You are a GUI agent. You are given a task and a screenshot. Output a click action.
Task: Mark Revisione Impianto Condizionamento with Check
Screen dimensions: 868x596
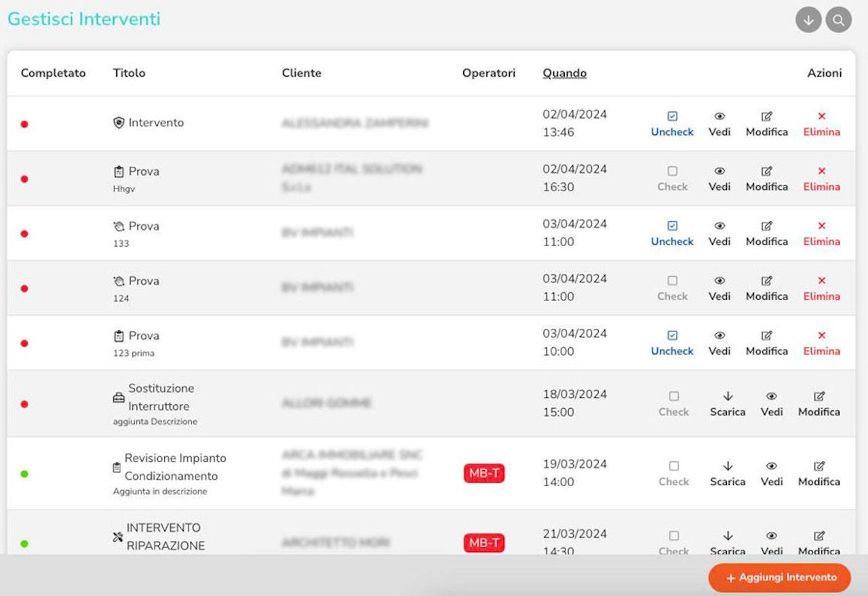pos(673,474)
